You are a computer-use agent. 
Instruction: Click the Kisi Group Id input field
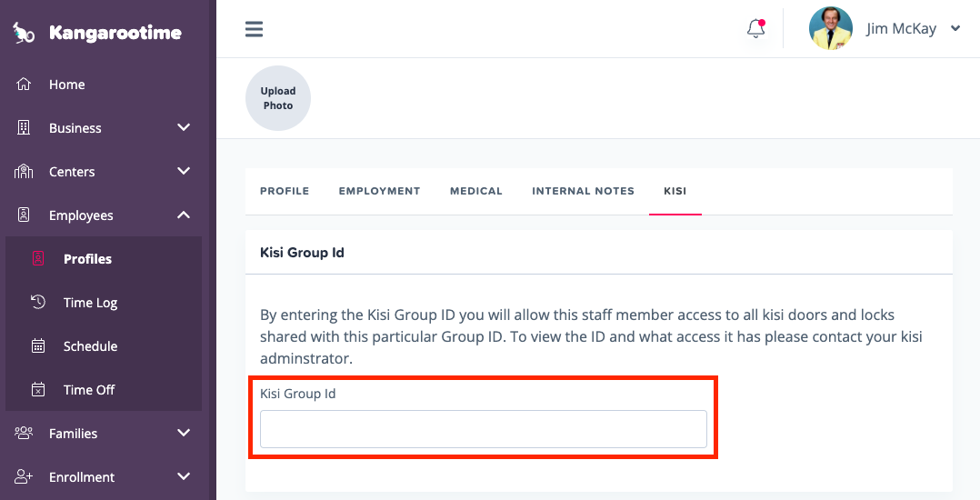(x=483, y=429)
